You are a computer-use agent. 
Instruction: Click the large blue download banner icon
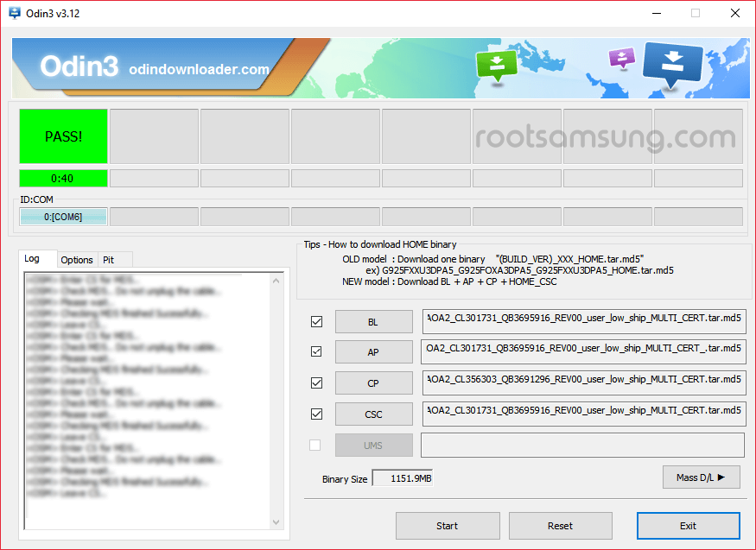(x=672, y=65)
